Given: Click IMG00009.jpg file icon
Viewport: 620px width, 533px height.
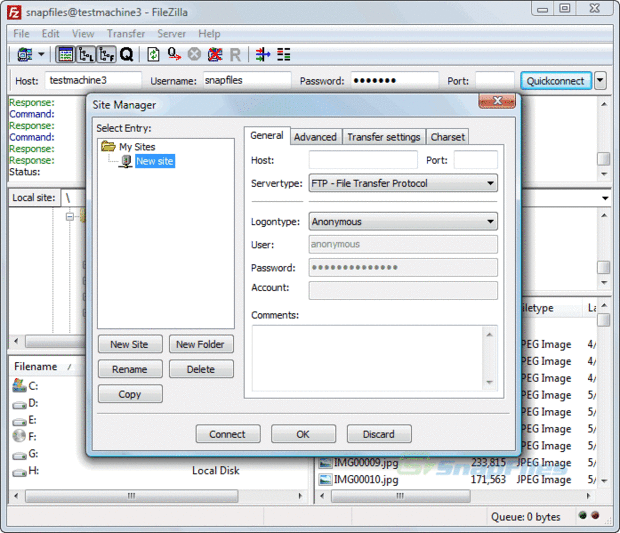Looking at the screenshot, I should (325, 463).
